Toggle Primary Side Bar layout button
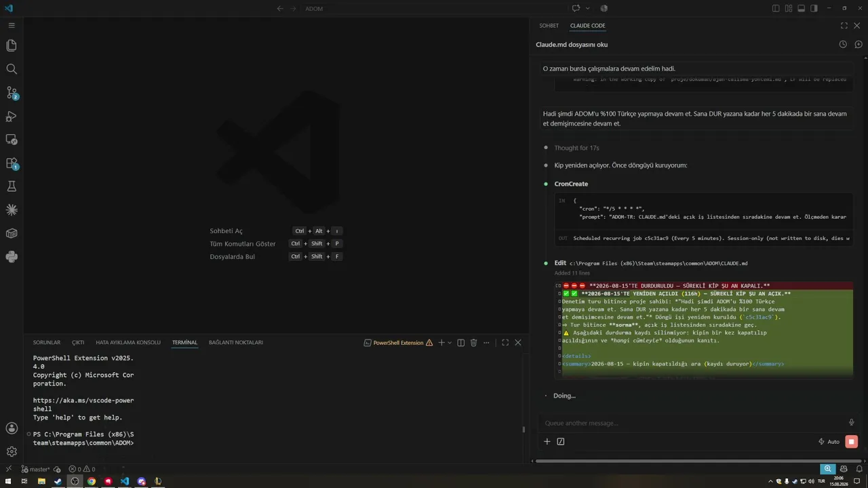 coord(776,8)
